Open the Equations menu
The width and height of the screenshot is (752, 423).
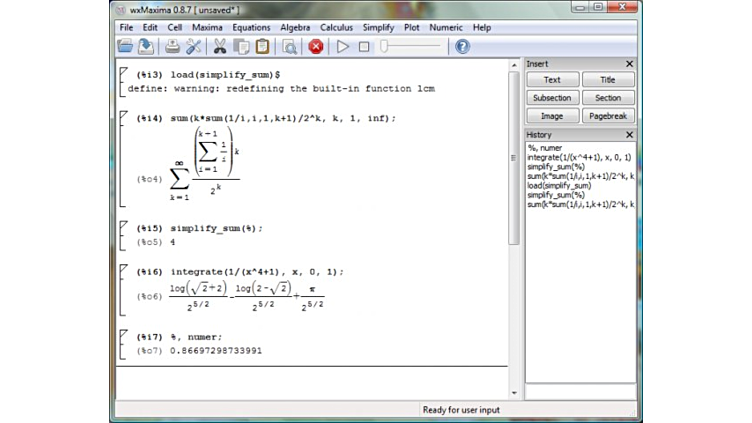[251, 27]
